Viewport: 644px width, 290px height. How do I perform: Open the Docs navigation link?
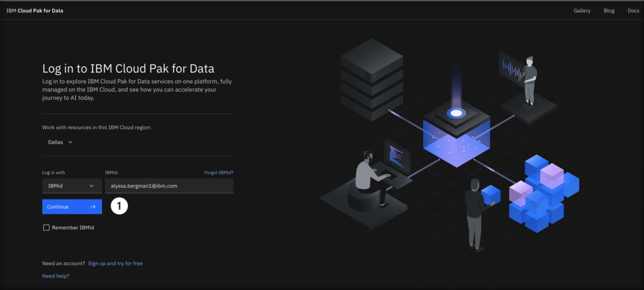(633, 11)
